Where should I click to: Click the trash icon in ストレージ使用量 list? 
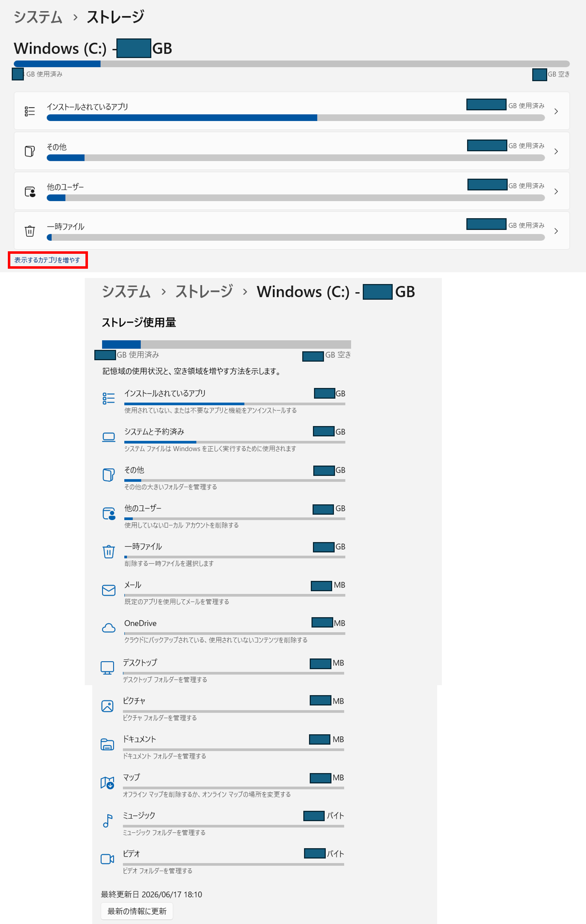click(109, 551)
